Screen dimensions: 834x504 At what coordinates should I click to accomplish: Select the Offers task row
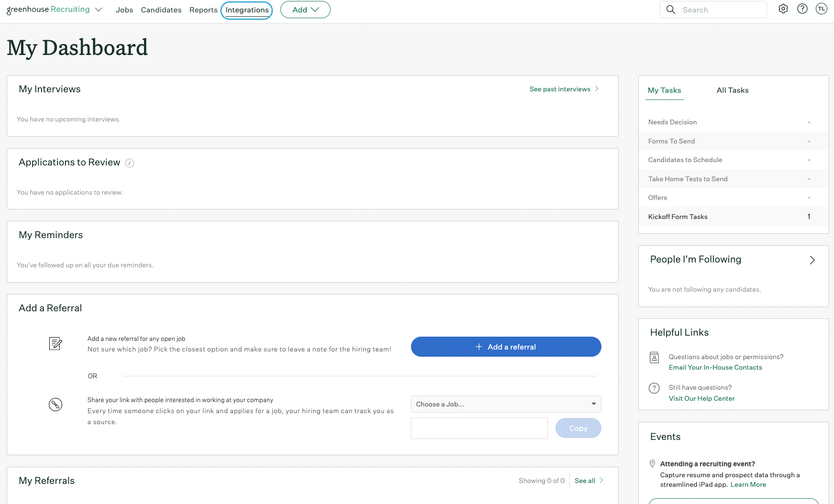(x=733, y=197)
